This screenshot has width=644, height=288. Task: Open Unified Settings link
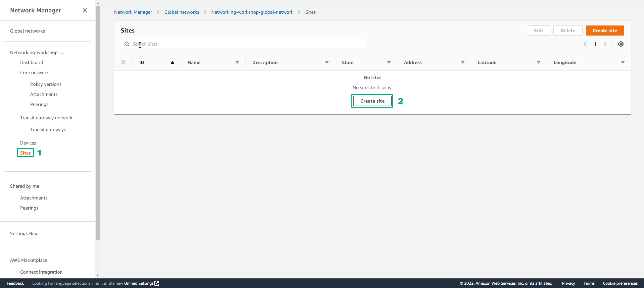click(x=139, y=283)
